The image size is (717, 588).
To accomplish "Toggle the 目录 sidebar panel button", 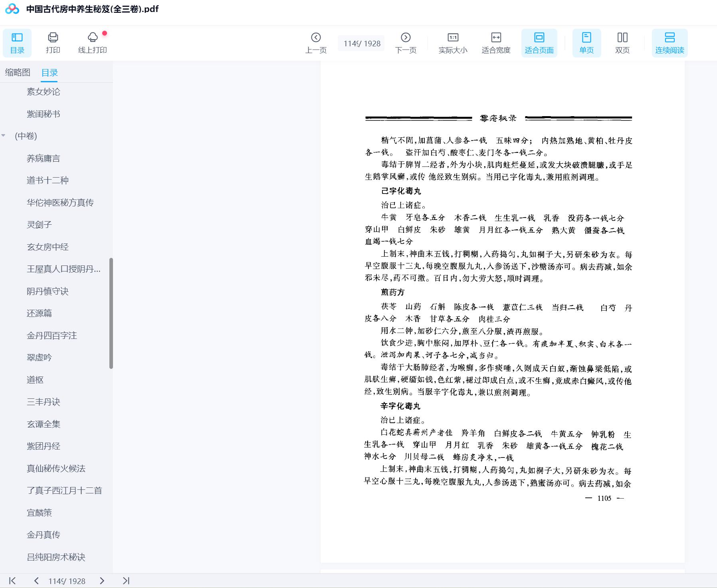I will pyautogui.click(x=17, y=42).
